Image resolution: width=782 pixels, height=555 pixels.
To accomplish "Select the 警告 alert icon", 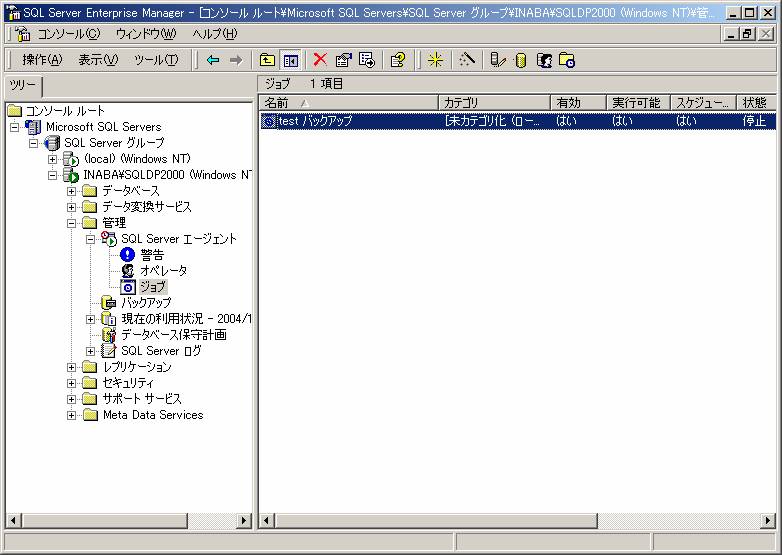I will pos(128,255).
